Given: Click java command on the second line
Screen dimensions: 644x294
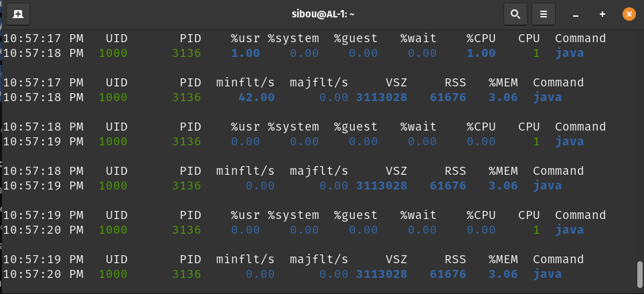Looking at the screenshot, I should 569,53.
